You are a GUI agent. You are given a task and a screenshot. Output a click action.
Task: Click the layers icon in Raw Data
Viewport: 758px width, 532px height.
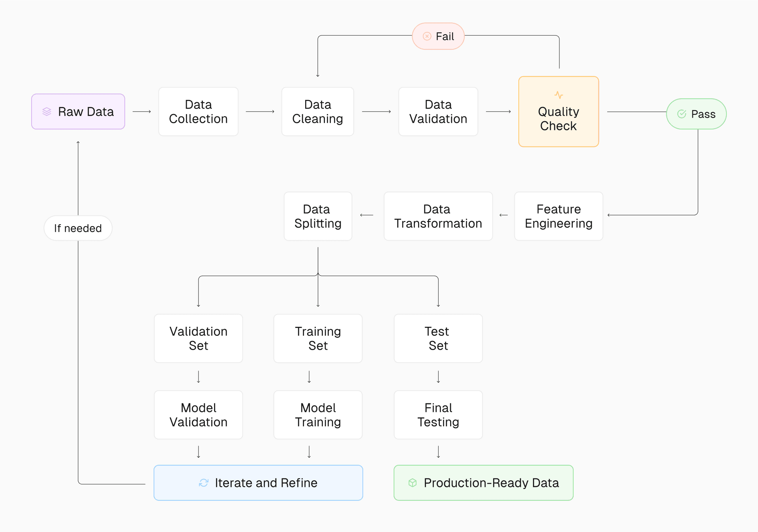click(x=47, y=112)
